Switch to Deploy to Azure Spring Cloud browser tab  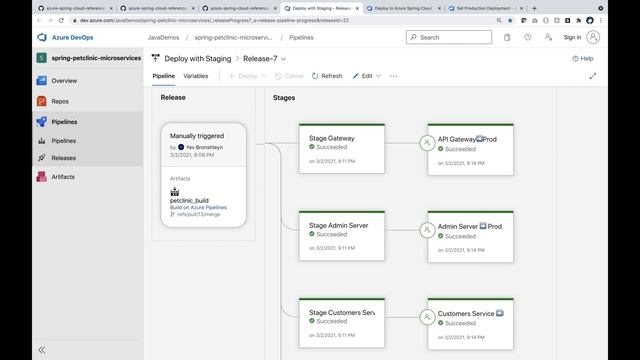(x=404, y=8)
